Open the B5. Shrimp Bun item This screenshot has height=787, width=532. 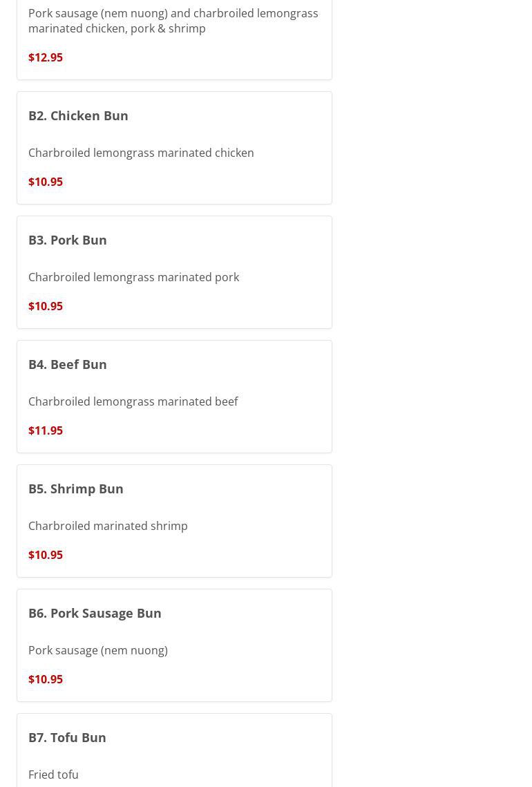[76, 489]
